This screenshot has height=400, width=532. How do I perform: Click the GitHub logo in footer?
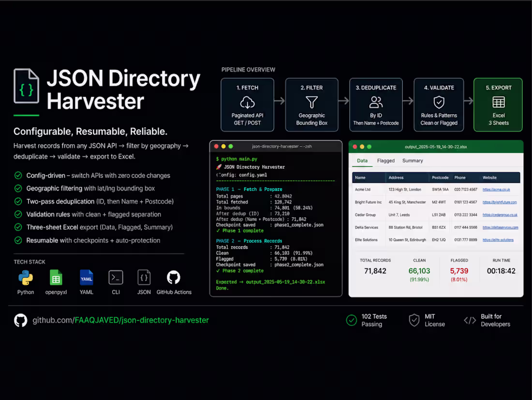21,320
